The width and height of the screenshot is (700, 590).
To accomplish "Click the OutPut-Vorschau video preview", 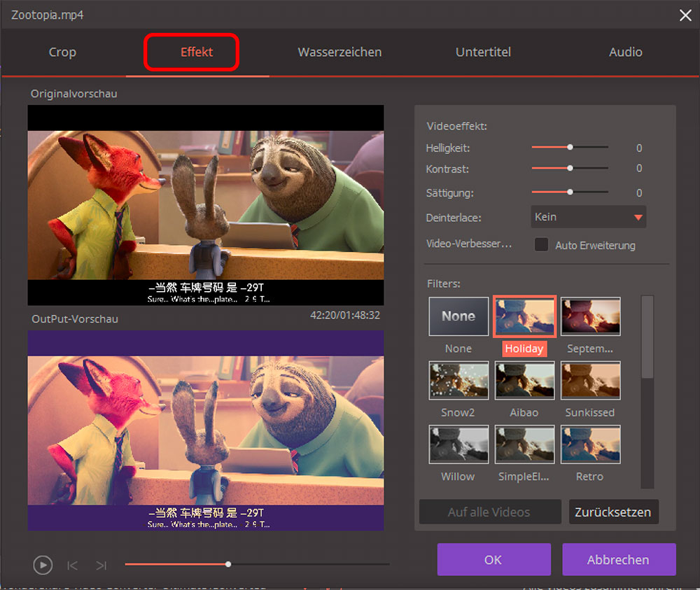I will click(206, 430).
